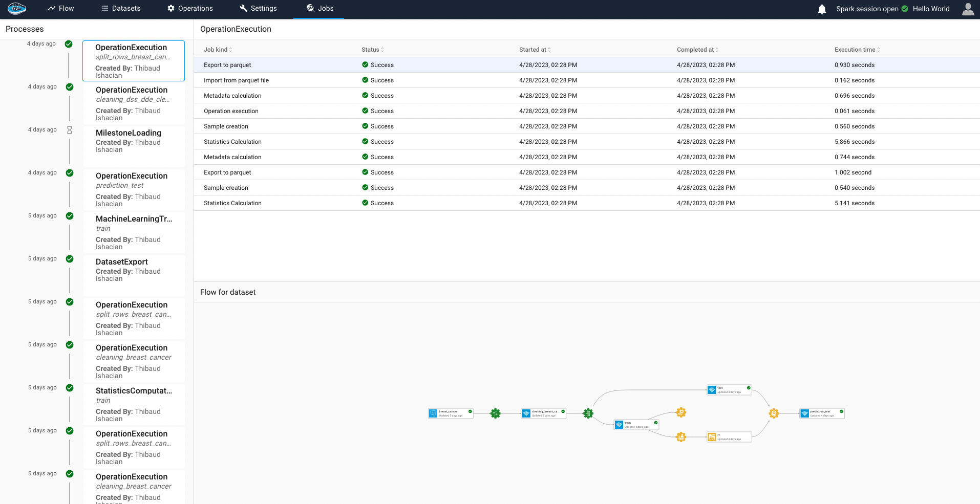Click the orange prediction gear before prediction_test
980x504 pixels.
click(x=774, y=413)
